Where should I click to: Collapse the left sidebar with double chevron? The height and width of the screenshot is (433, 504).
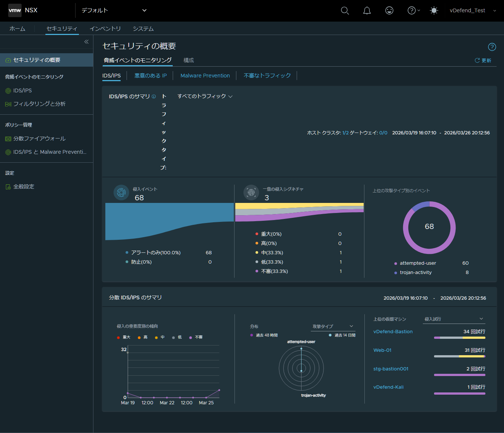click(86, 42)
